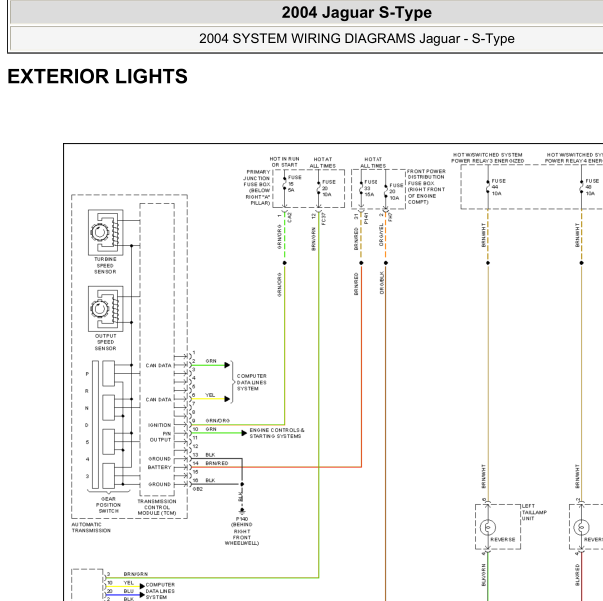
Task: Click the "IGNITION" pin label in TCM
Action: click(x=160, y=425)
